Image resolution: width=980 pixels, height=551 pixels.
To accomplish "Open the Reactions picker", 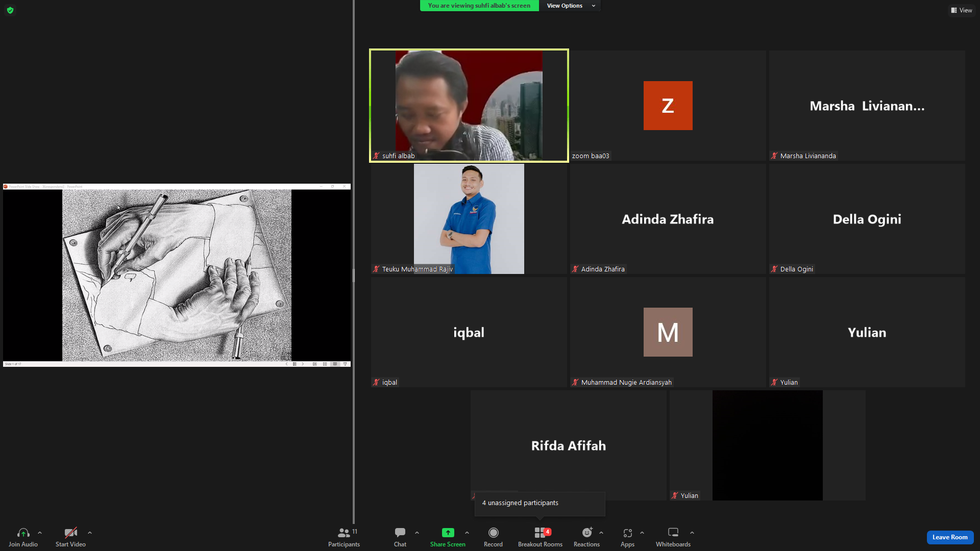I will [x=586, y=537].
